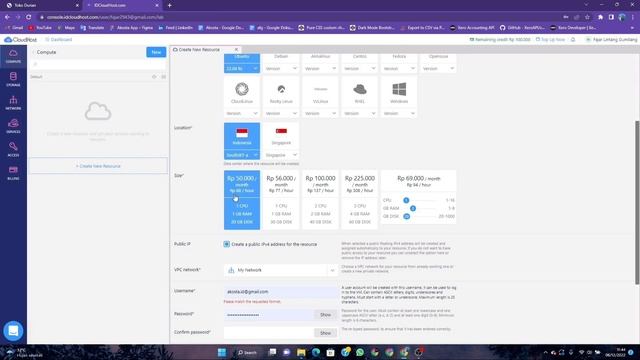Open the live chat support bubble
This screenshot has height=360, width=640.
coord(13,331)
